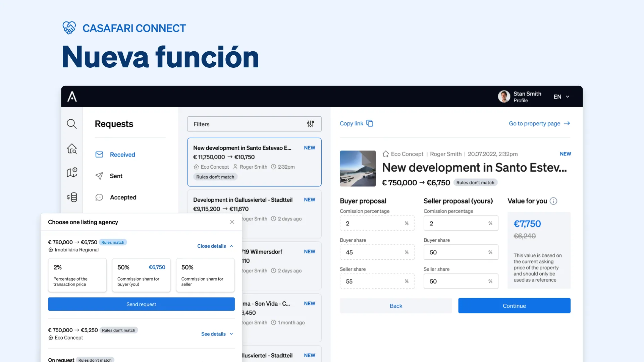Click the Send request button
Screen dimensions: 644x362
pyautogui.click(x=141, y=304)
